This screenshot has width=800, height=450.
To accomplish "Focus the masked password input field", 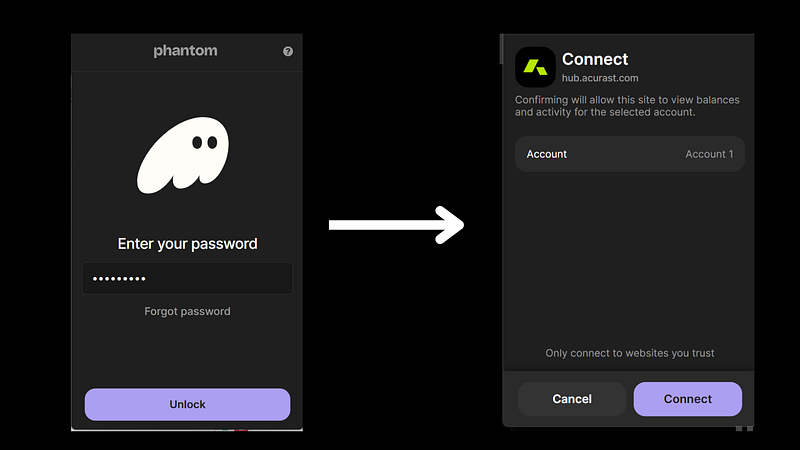I will click(187, 278).
